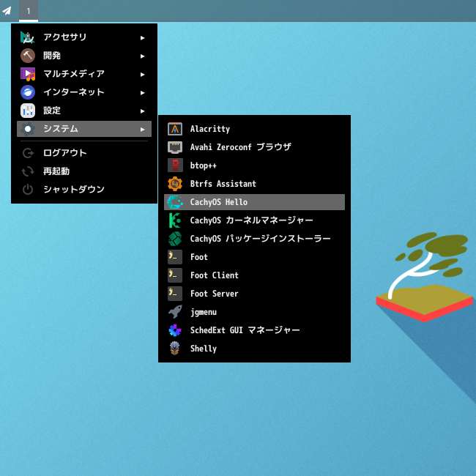Click the jgmenu rocket icon
Screen dimensions: 476x476
coord(175,312)
